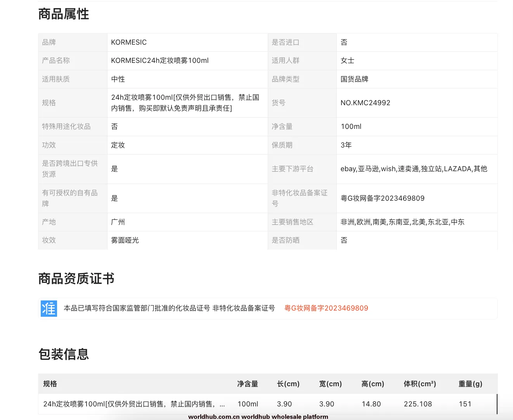
Task: Click the 是 value beside 有可授权的自有品牌
Action: point(114,198)
